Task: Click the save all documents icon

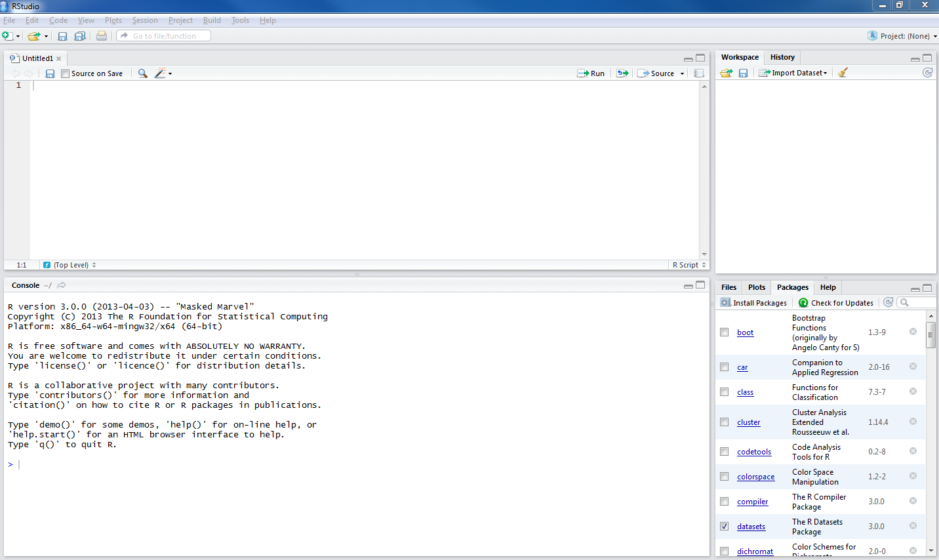Action: tap(80, 36)
